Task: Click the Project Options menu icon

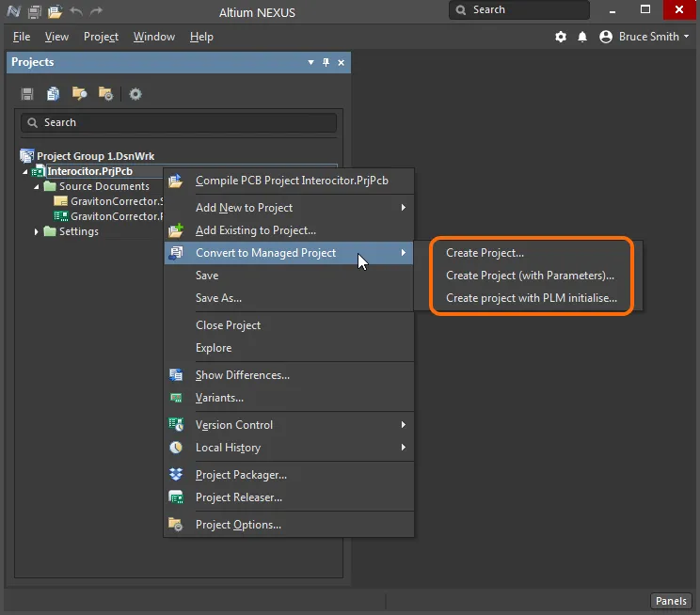Action: pos(175,525)
